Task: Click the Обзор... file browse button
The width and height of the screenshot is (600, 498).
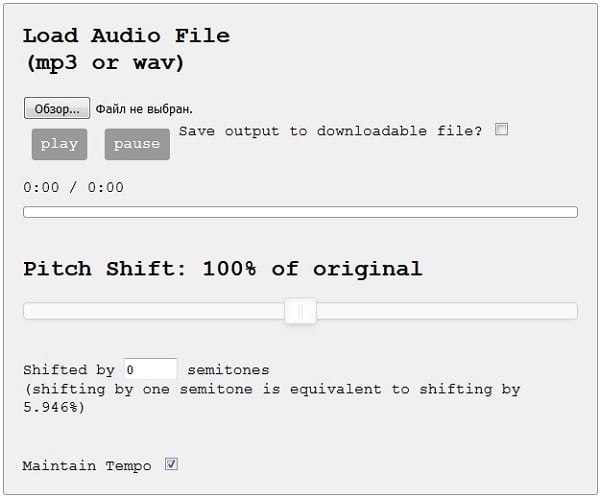Action: [56, 108]
